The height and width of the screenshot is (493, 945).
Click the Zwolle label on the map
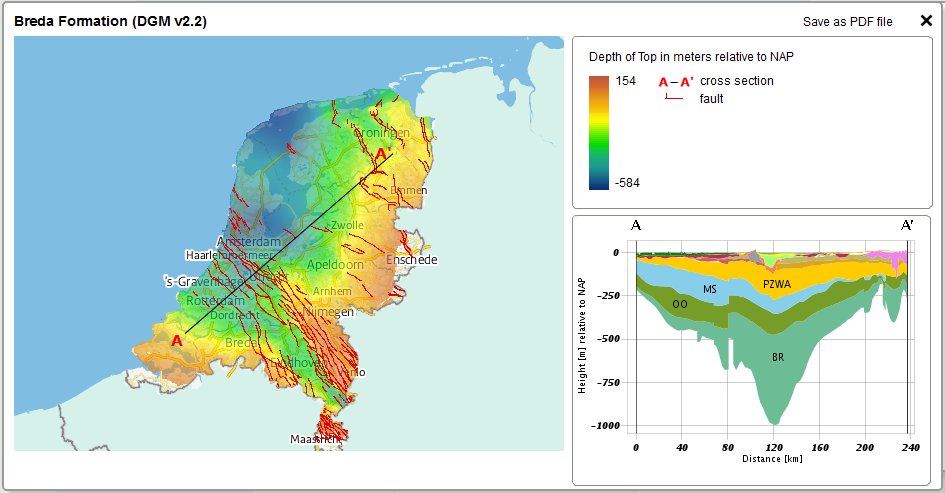coord(346,226)
